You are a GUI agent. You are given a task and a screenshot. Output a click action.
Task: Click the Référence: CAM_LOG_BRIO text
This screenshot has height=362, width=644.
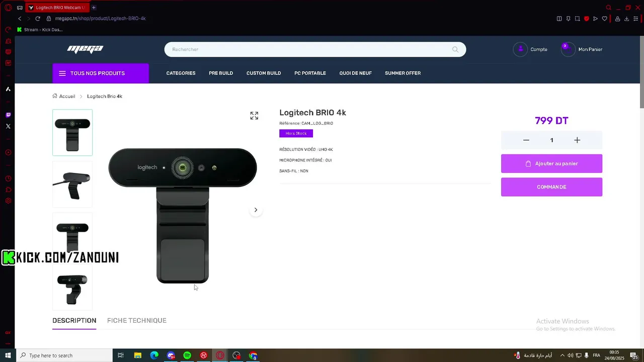click(306, 123)
